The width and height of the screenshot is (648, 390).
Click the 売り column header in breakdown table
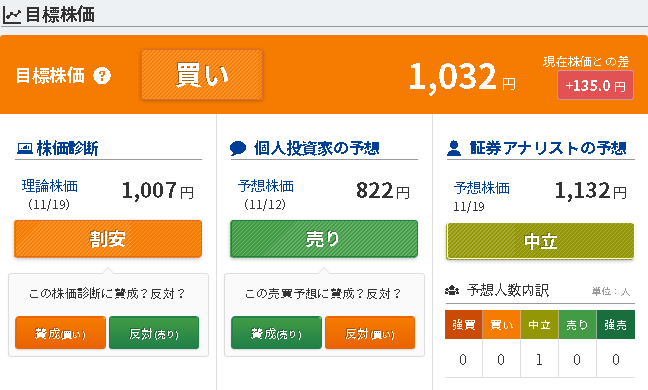pyautogui.click(x=577, y=325)
